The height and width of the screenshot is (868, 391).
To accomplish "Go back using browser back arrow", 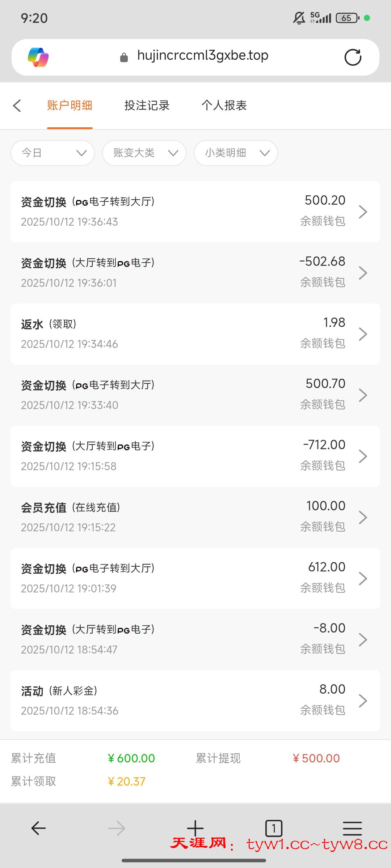I will click(38, 828).
